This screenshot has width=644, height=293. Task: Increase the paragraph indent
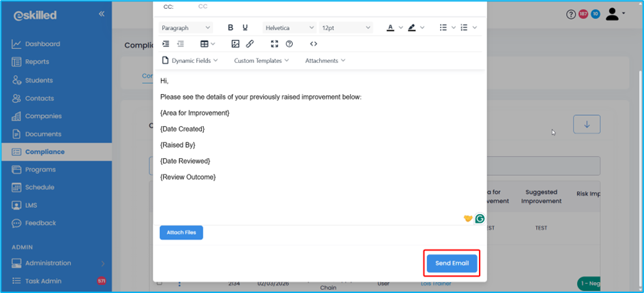tap(166, 44)
